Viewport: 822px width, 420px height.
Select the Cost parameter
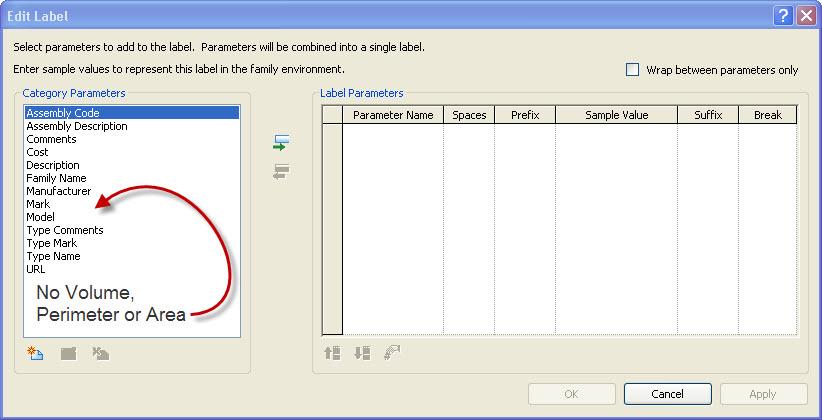point(132,152)
